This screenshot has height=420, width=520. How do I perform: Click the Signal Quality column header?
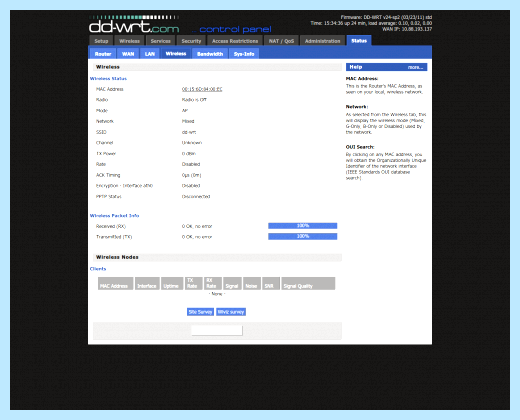pyautogui.click(x=308, y=283)
